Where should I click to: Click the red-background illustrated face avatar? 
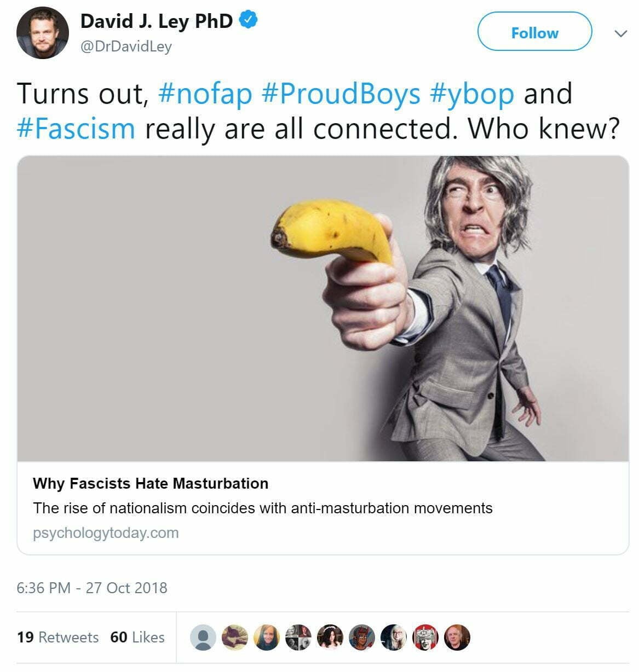(x=425, y=638)
